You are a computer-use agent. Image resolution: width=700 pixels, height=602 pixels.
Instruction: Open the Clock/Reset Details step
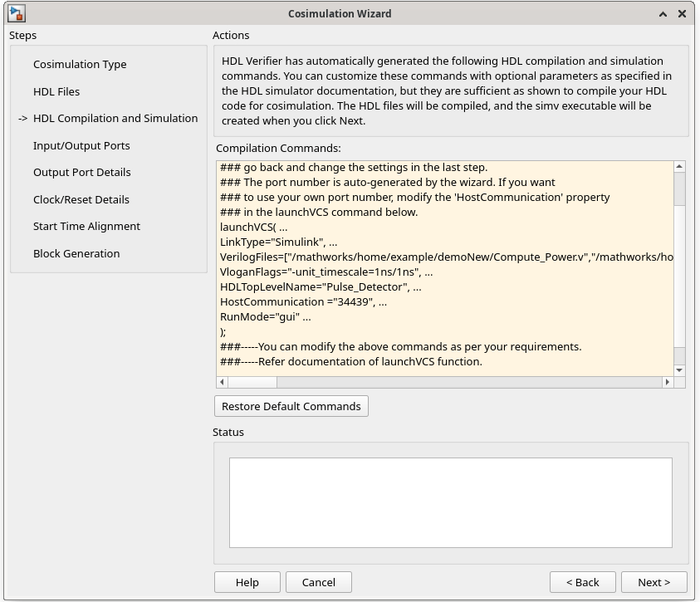[81, 199]
